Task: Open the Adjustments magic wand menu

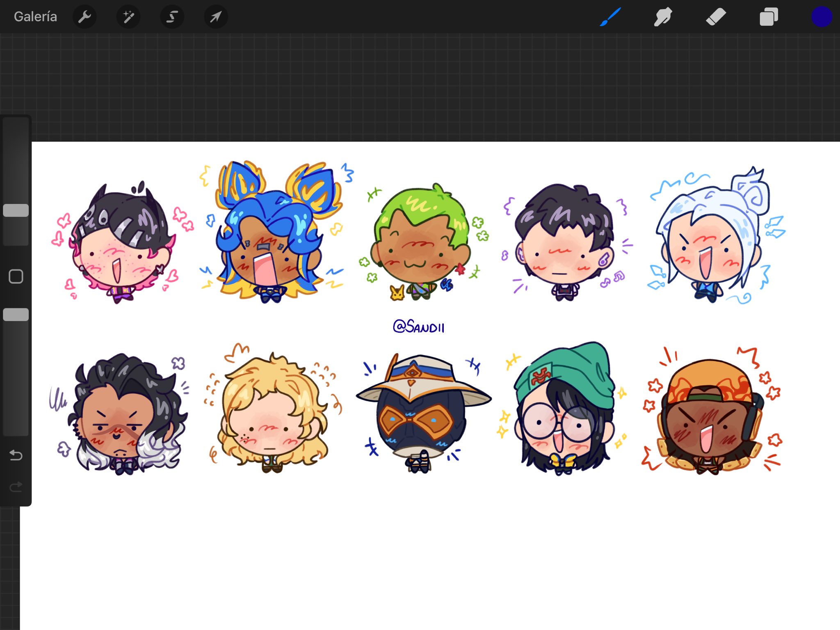Action: coord(128,17)
